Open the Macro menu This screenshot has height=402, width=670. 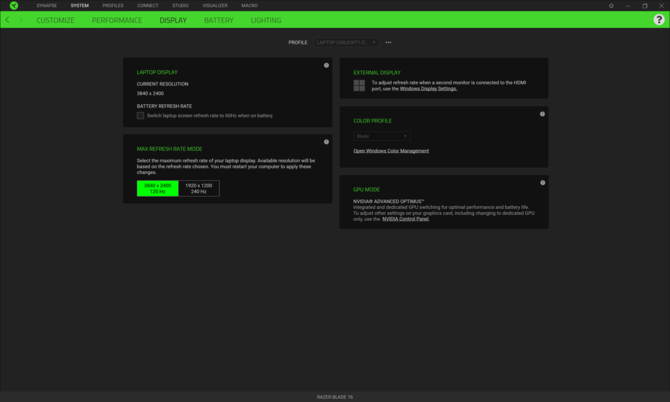pyautogui.click(x=250, y=6)
